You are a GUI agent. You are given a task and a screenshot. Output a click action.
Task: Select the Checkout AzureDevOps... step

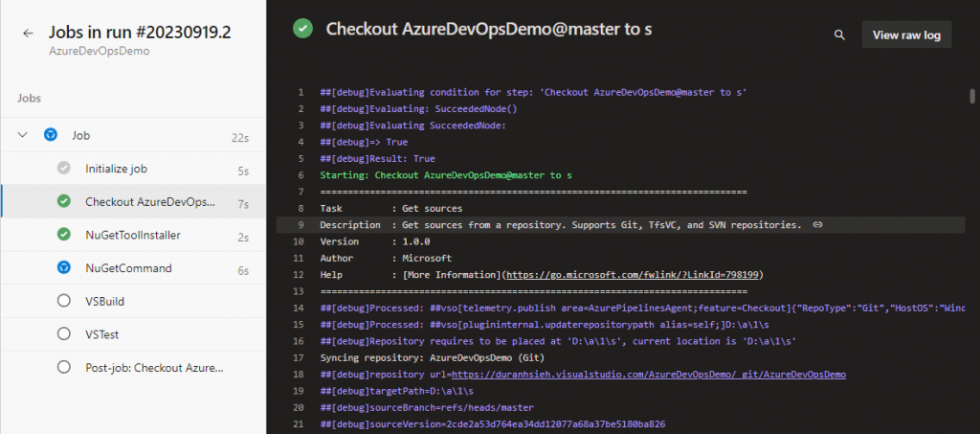click(133, 201)
